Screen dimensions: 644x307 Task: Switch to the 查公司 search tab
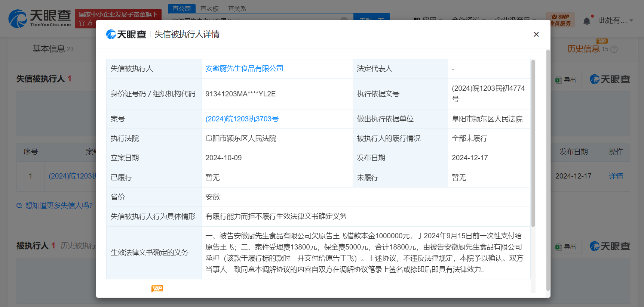point(182,9)
